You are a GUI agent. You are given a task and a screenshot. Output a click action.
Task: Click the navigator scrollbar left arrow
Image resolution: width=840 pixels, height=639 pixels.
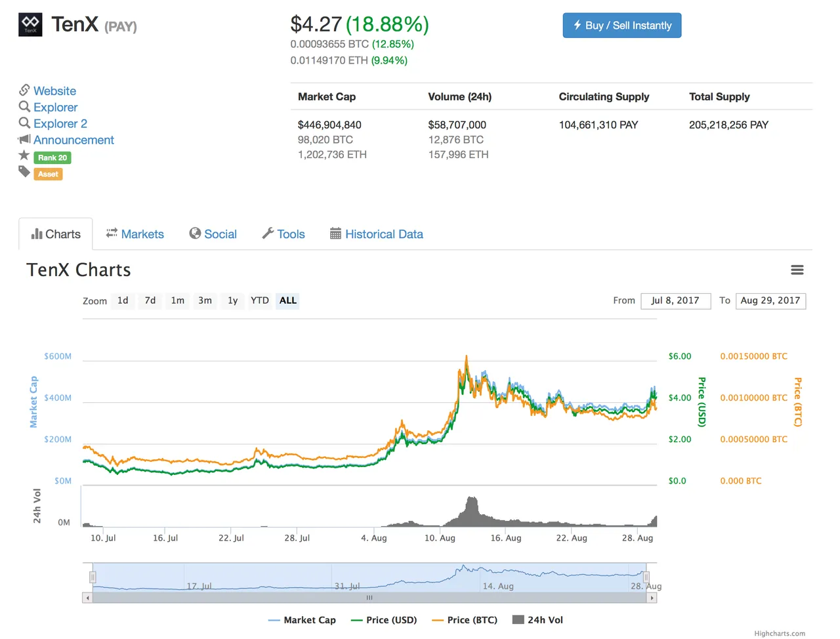pos(87,598)
